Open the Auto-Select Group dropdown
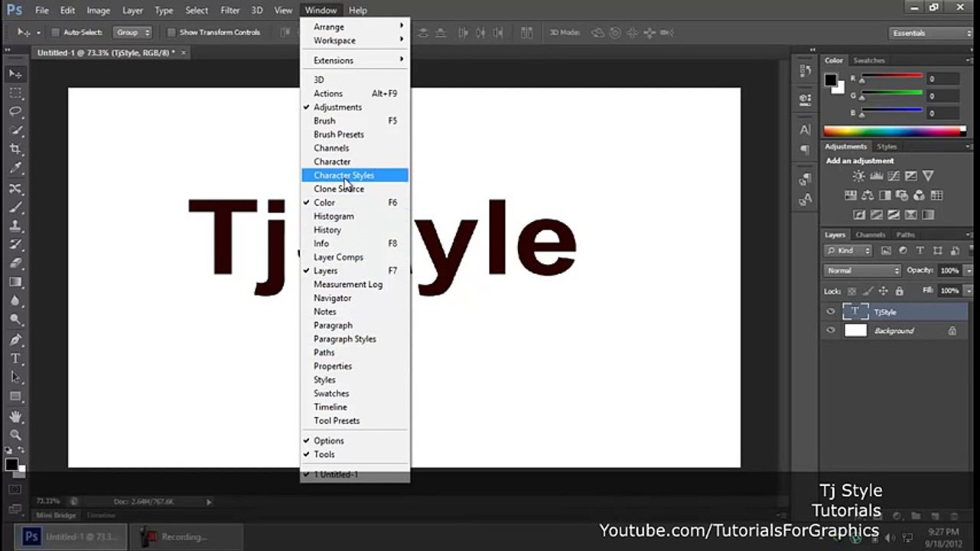 click(133, 33)
